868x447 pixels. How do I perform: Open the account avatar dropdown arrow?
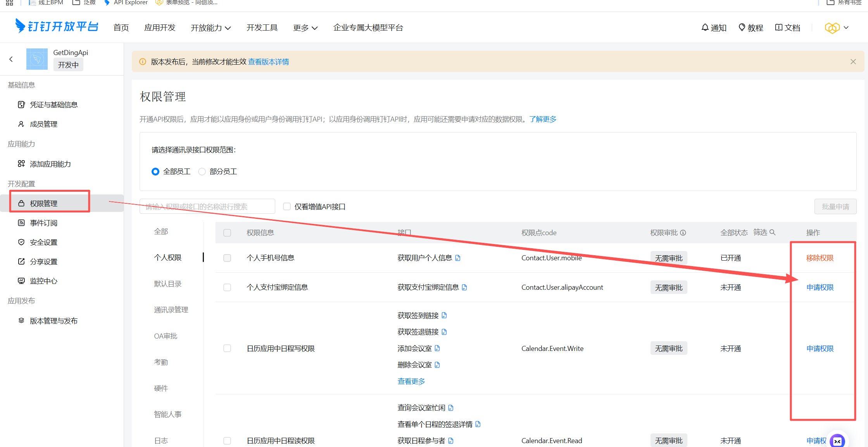tap(846, 28)
